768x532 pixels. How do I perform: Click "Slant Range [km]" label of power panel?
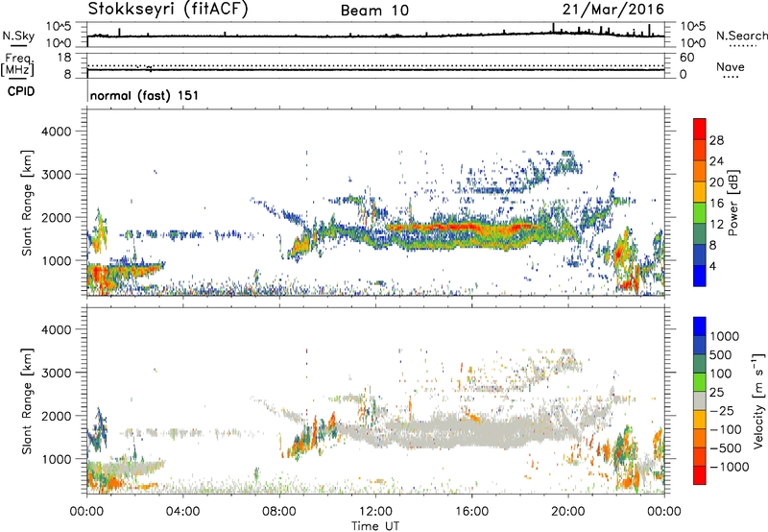tap(27, 203)
